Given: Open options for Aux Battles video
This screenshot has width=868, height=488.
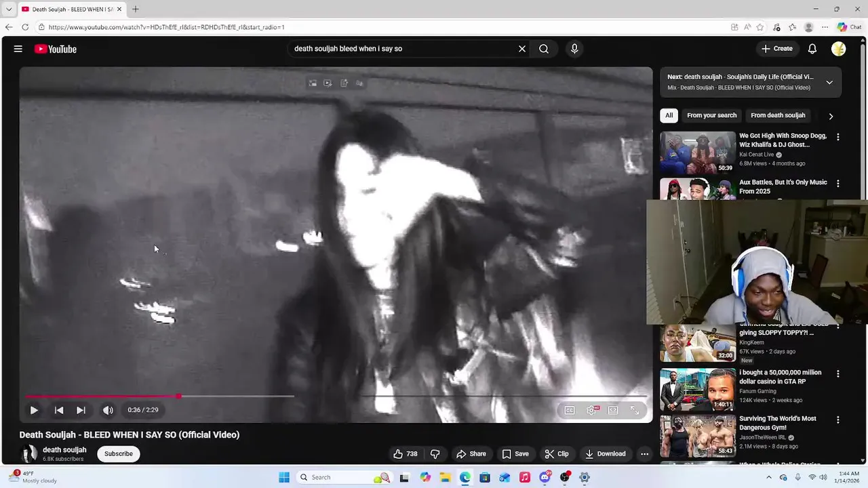Looking at the screenshot, I should pyautogui.click(x=838, y=184).
